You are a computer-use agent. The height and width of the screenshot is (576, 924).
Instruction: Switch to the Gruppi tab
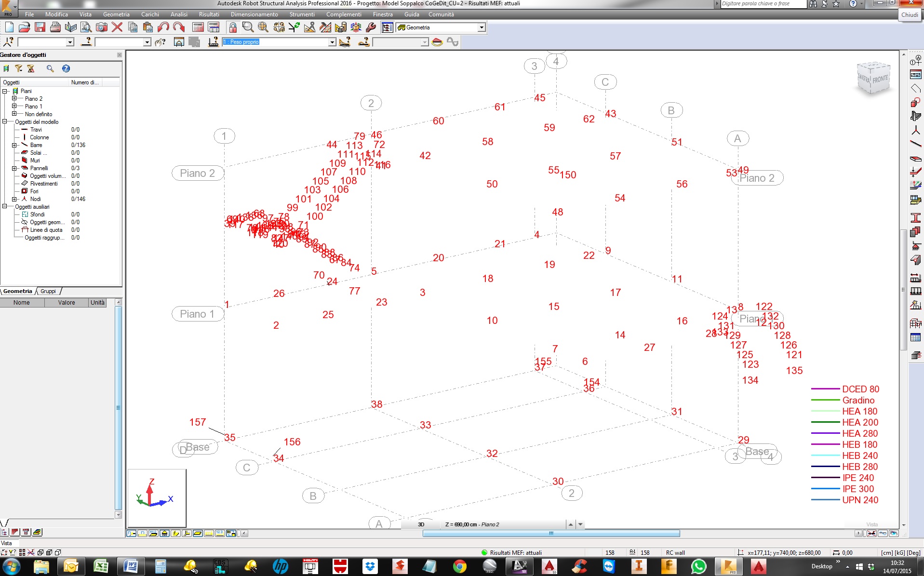click(x=48, y=291)
